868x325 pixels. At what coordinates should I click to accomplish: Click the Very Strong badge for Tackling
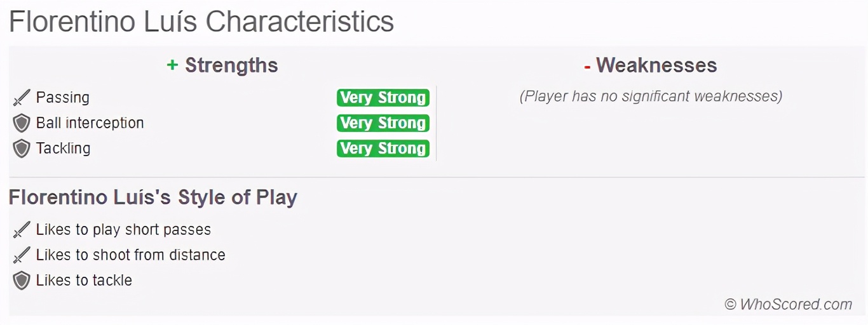[383, 149]
